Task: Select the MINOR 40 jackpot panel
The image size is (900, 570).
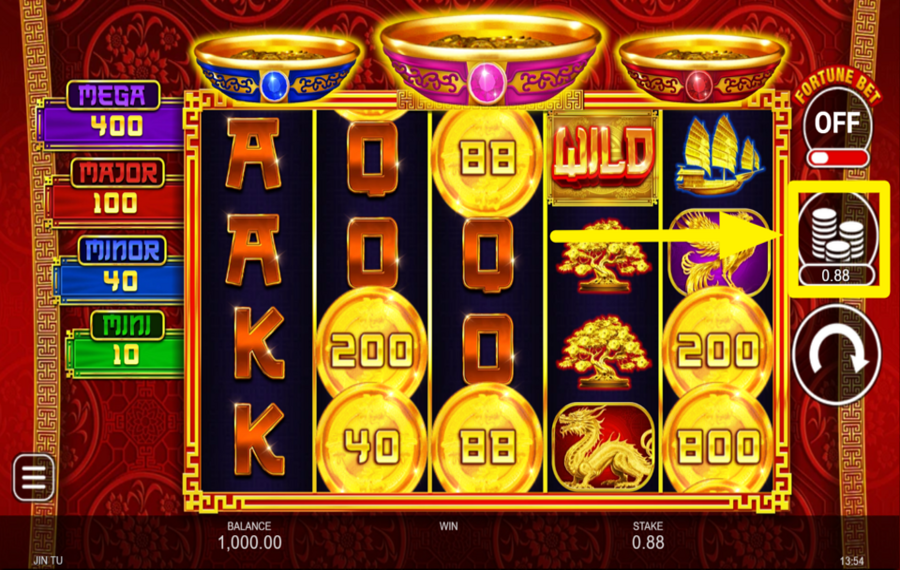Action: point(121,268)
